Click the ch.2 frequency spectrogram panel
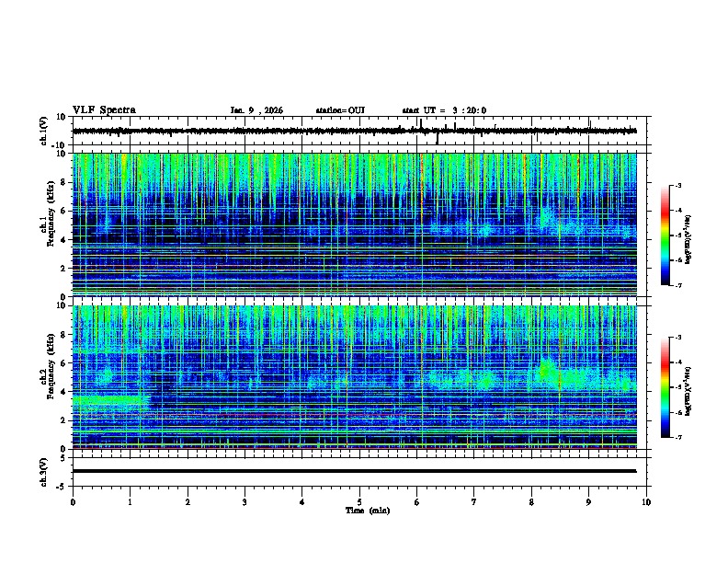Viewport: 728px width, 563px height. pyautogui.click(x=354, y=377)
